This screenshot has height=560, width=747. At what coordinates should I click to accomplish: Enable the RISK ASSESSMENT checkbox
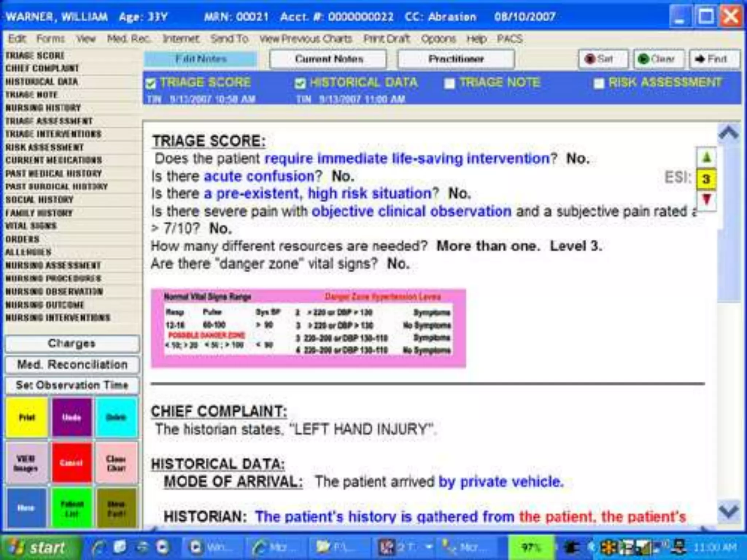click(599, 83)
